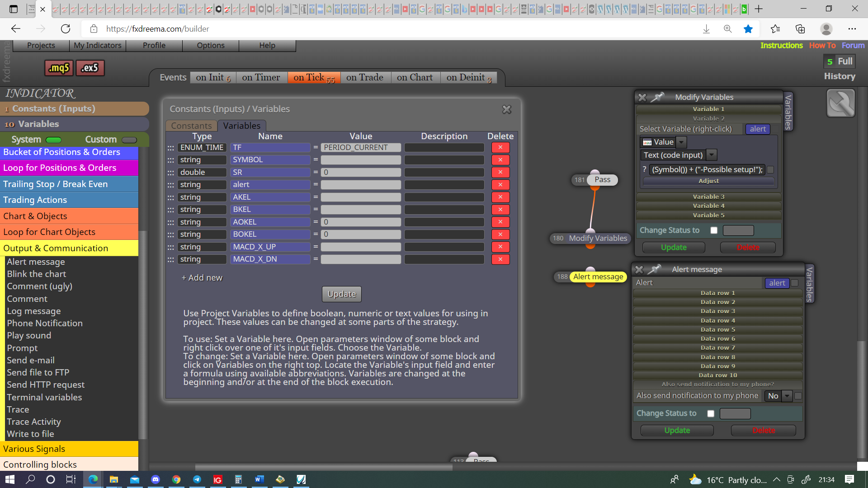This screenshot has width=868, height=488.
Task: Expand the Variable 5 section
Action: click(708, 215)
